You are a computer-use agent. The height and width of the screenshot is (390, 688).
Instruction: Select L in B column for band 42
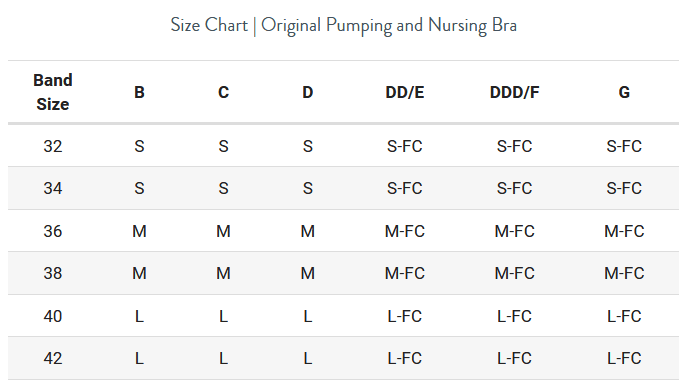139,358
